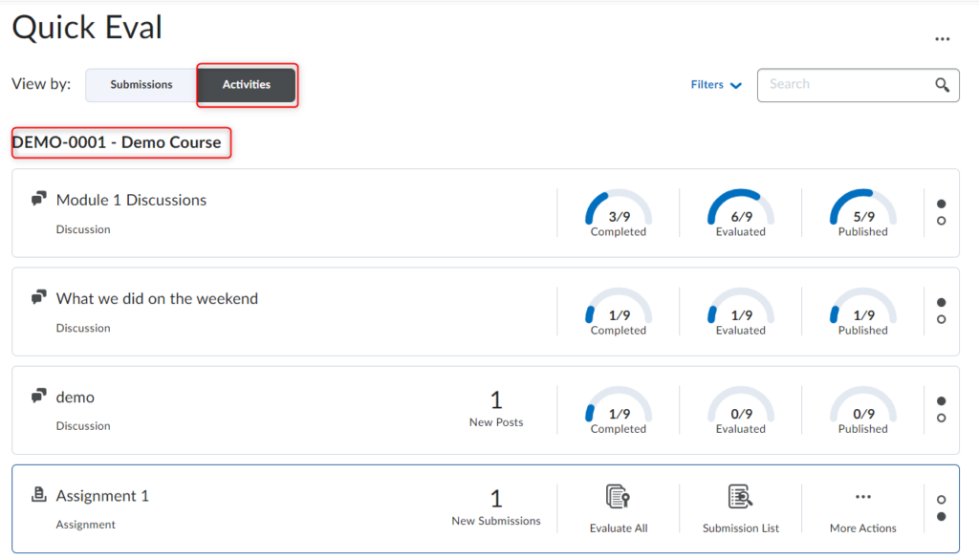Open More Actions menu for Assignment 1
This screenshot has height=560, width=979.
(863, 497)
